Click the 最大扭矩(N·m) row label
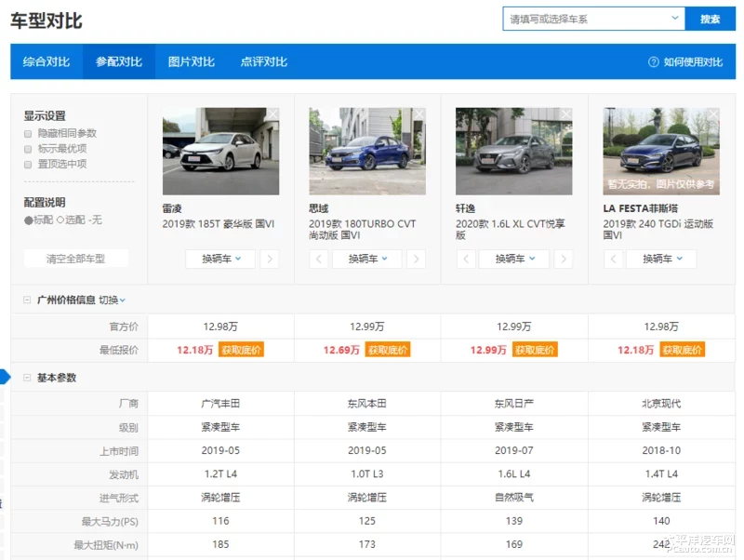The height and width of the screenshot is (560, 744). pos(106,545)
